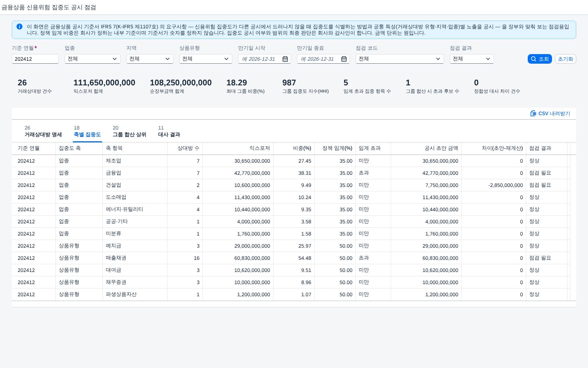Select the 공공·기타 row cell
This screenshot has height=368, width=588.
tap(135, 222)
